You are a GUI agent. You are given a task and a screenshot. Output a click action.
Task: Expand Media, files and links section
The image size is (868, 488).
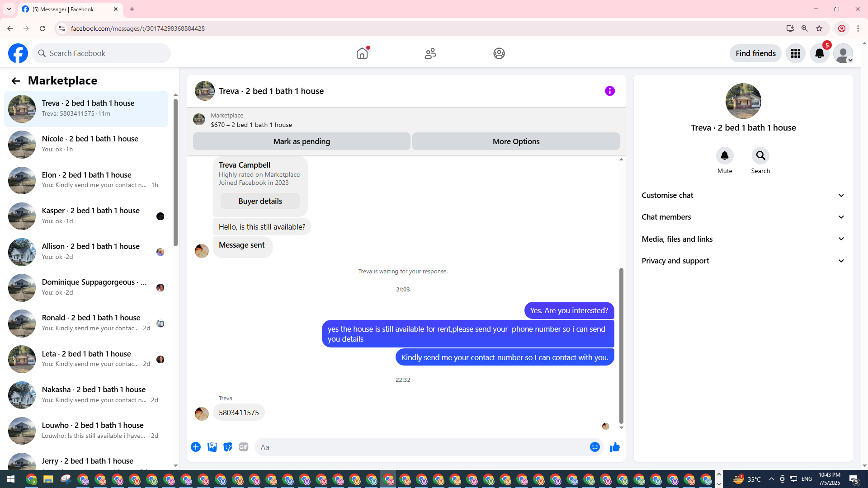click(743, 239)
